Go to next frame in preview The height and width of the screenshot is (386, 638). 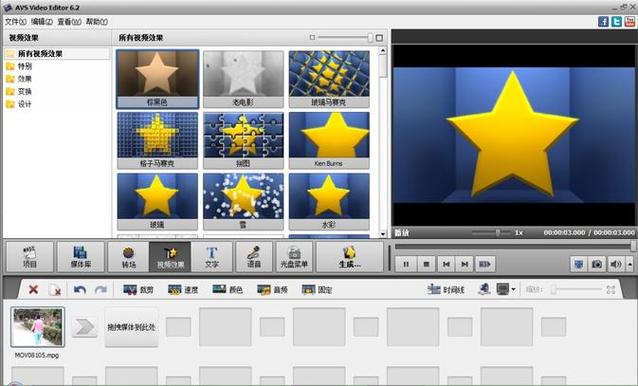pos(465,264)
